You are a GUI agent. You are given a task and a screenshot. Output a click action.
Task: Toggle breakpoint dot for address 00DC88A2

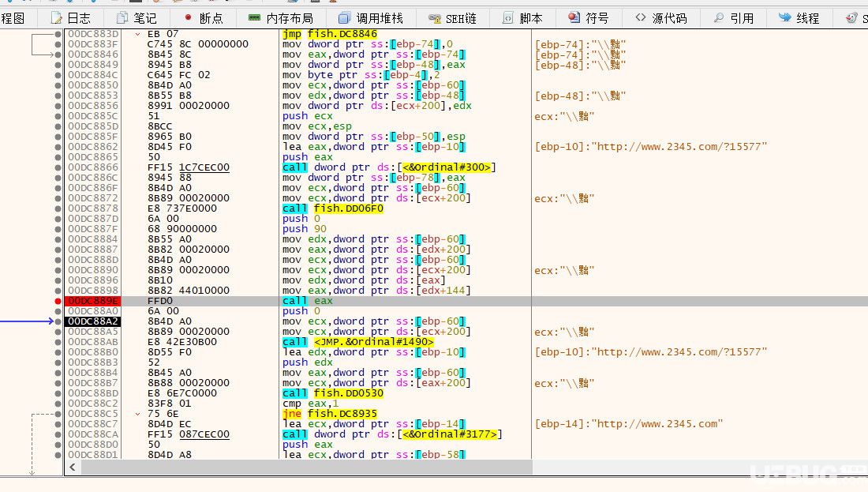(58, 321)
